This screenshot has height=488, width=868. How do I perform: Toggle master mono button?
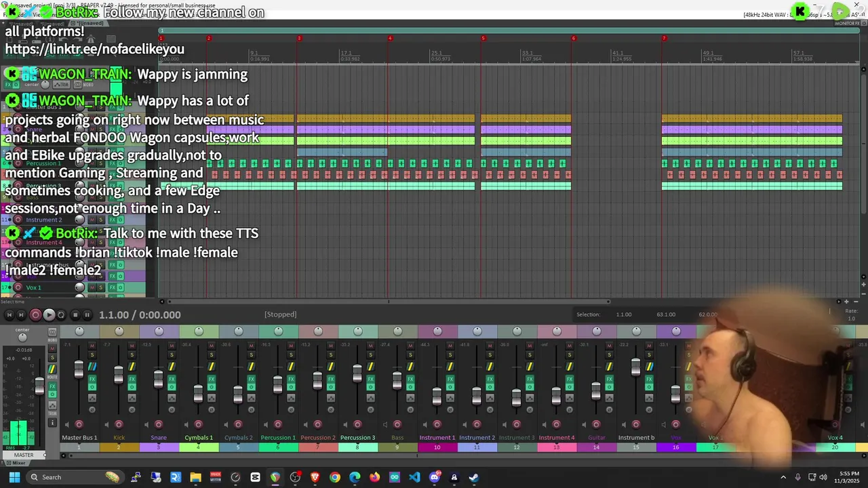point(52,332)
